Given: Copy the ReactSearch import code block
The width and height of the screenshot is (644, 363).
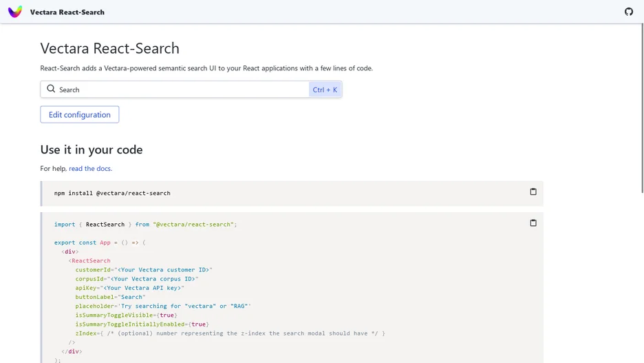Looking at the screenshot, I should coord(533,222).
